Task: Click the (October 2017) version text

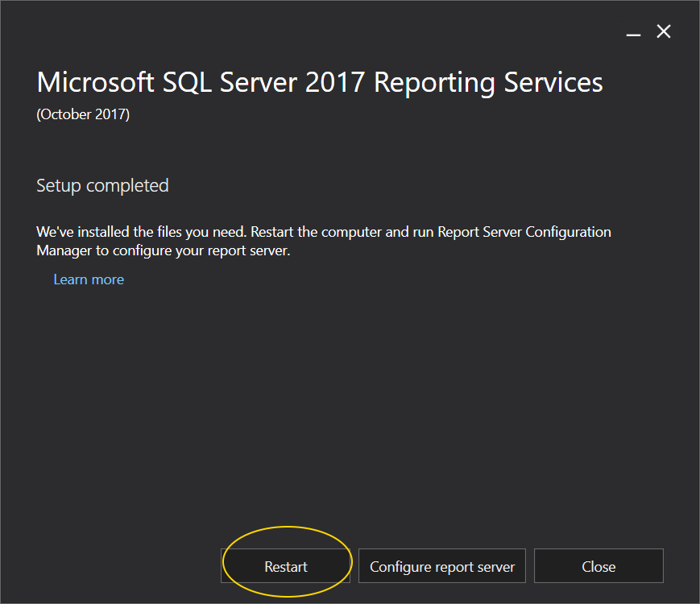Action: pos(83,114)
